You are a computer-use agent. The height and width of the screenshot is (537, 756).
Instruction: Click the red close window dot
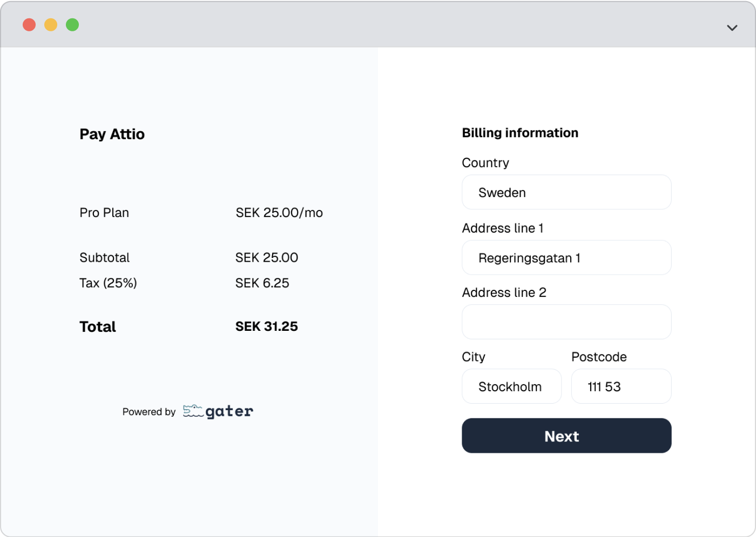(x=29, y=25)
